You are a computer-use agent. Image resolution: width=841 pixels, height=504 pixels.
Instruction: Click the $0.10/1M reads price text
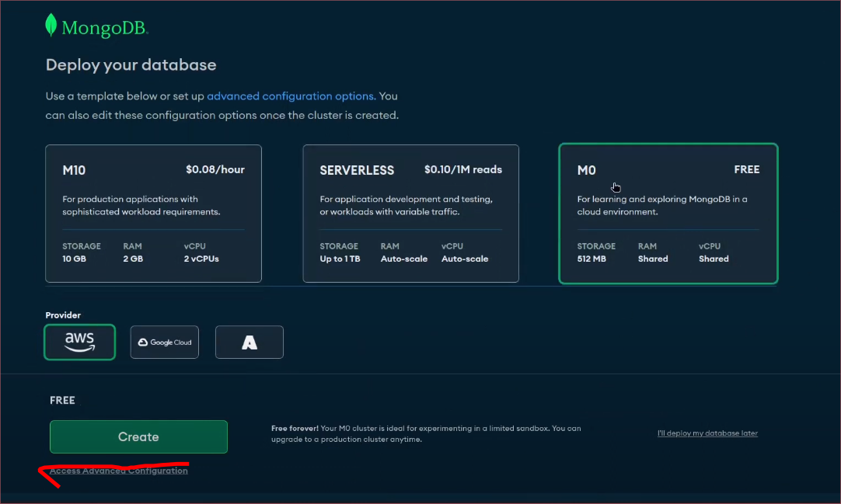point(463,169)
